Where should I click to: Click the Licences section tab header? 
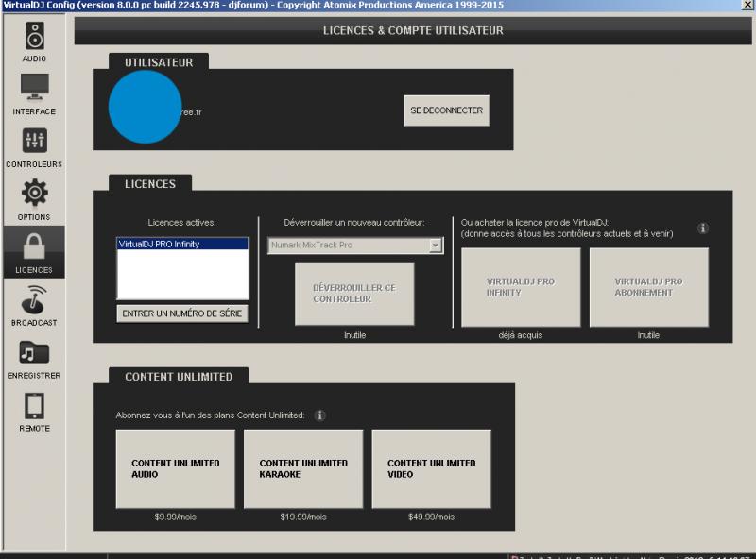(150, 183)
